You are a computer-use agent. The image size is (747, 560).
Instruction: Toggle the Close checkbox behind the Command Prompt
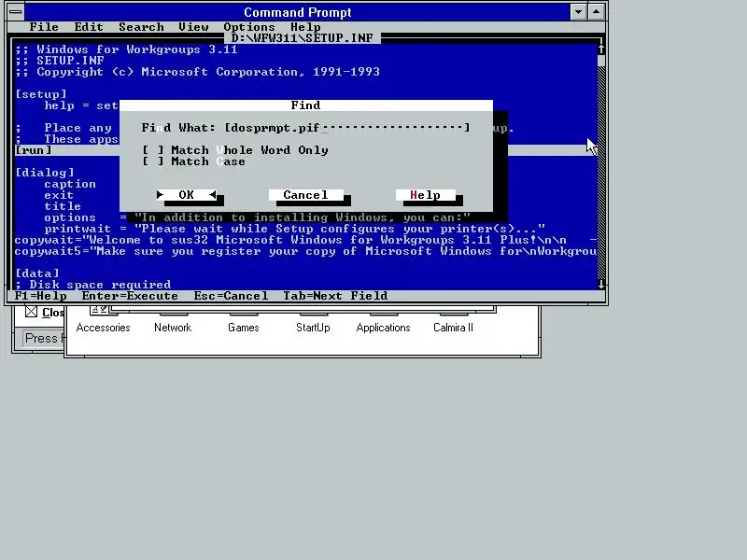pos(32,312)
